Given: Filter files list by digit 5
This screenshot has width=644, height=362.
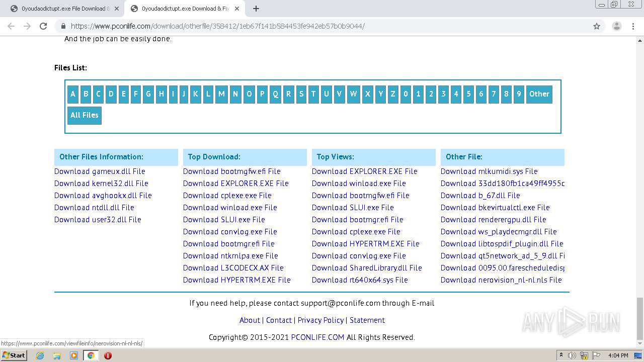Looking at the screenshot, I should tap(468, 94).
